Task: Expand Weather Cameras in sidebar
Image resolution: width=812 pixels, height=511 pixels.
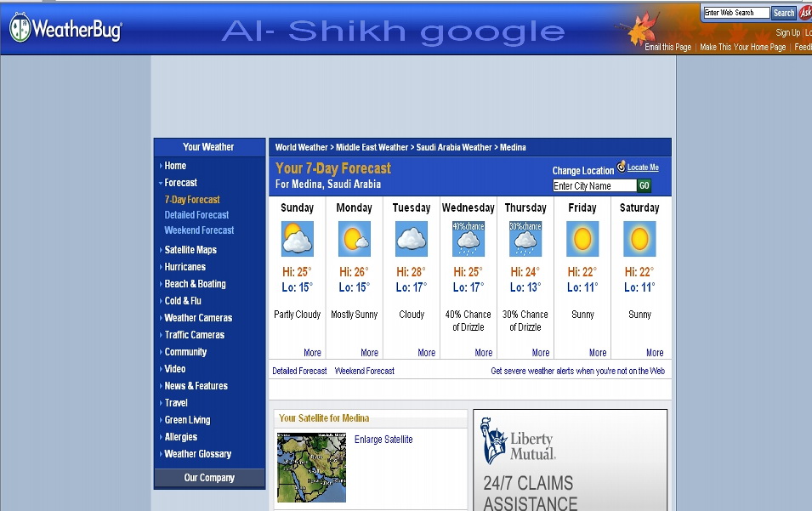Action: click(x=161, y=318)
